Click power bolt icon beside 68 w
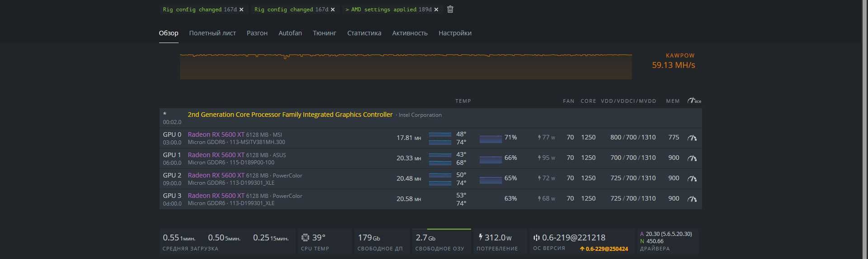This screenshot has height=259, width=868. coord(539,198)
